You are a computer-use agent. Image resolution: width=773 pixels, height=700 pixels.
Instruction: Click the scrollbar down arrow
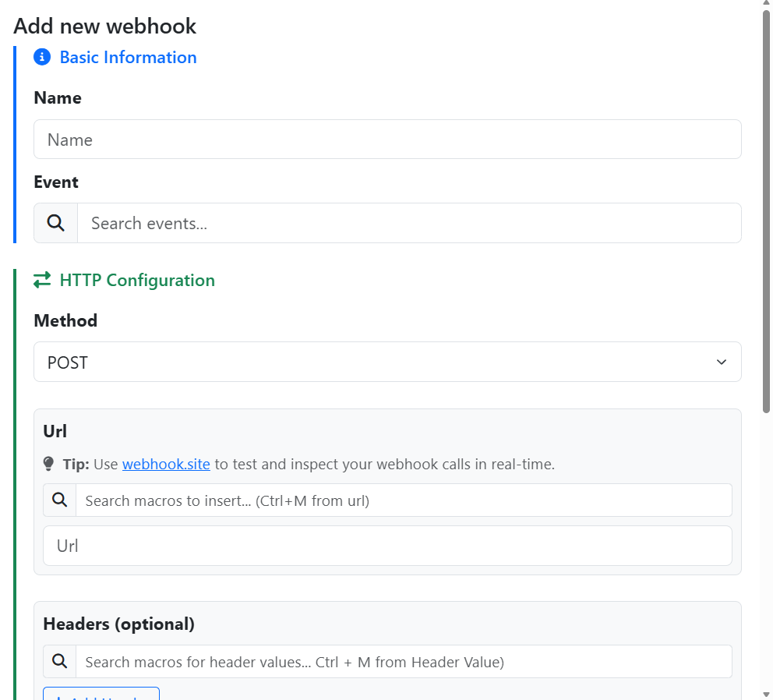(766, 694)
